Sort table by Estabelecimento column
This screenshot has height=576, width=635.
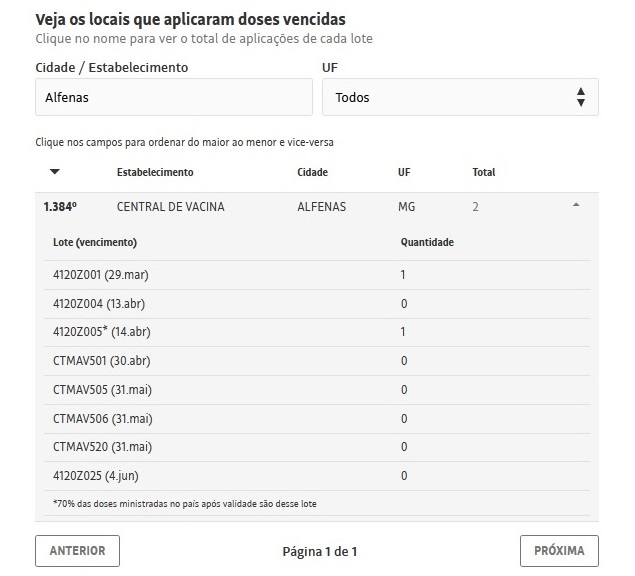155,172
